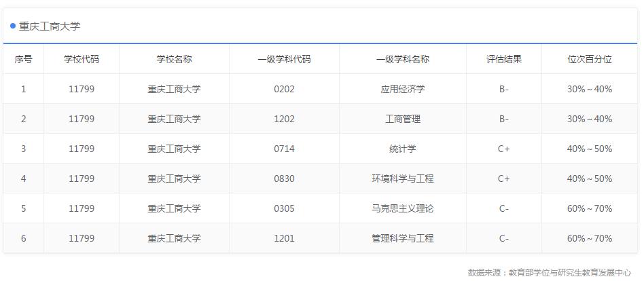Click the C- result for 管理科学与工程
The image size is (644, 281).
click(504, 238)
